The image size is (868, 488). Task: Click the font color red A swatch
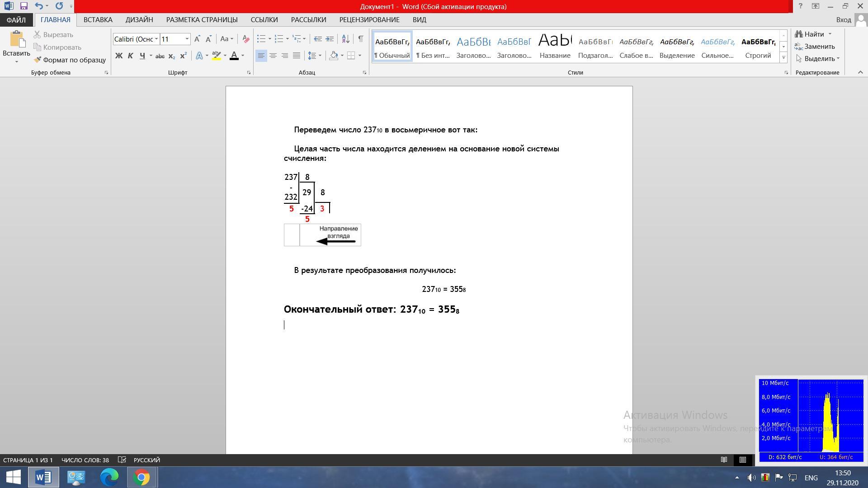tap(234, 56)
